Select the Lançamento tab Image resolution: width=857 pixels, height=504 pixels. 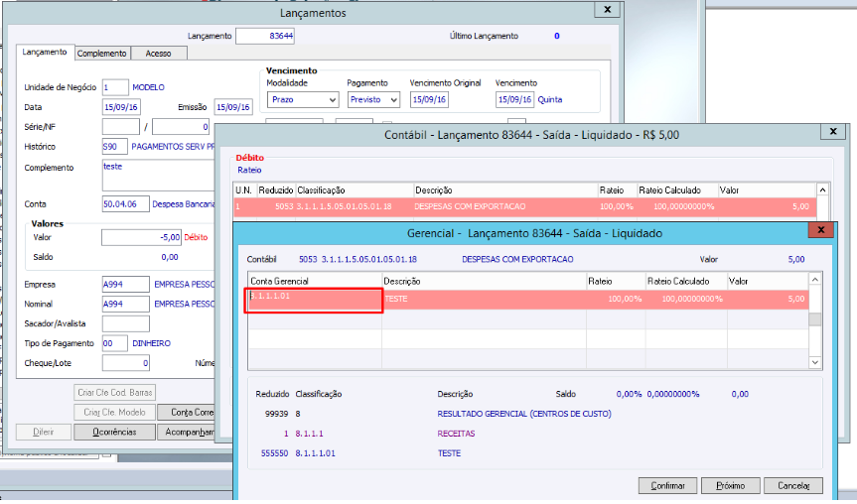coord(45,53)
